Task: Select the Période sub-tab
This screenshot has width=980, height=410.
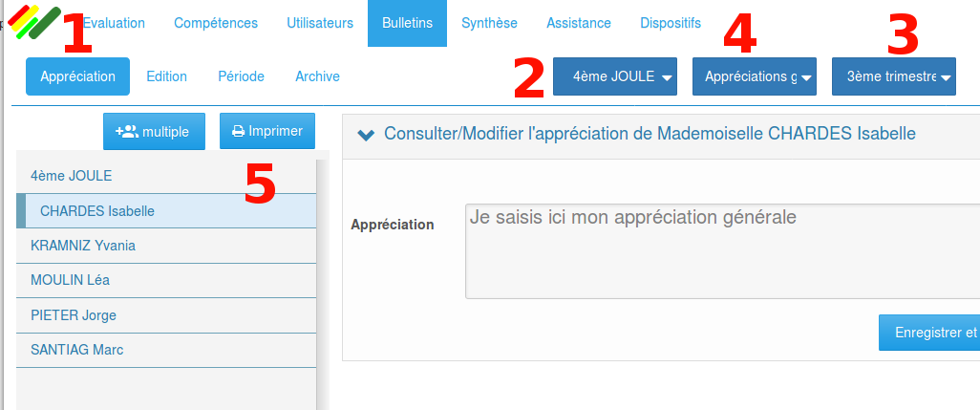Action: coord(242,76)
